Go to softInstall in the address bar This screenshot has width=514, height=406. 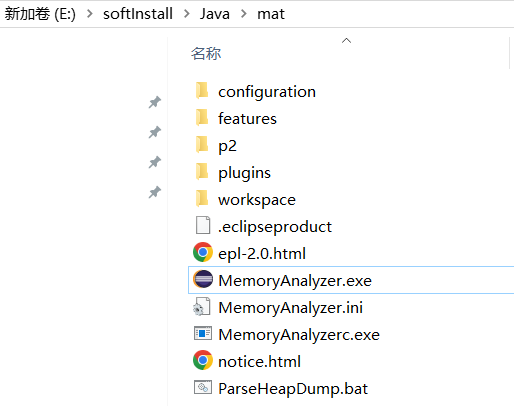[138, 14]
